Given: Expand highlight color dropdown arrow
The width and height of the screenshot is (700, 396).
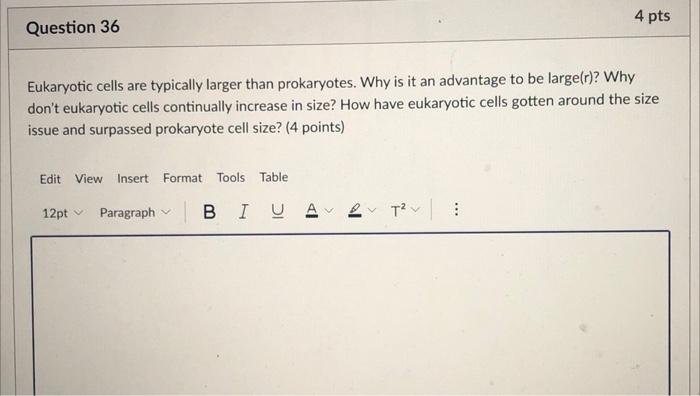Looking at the screenshot, I should click(x=372, y=209).
